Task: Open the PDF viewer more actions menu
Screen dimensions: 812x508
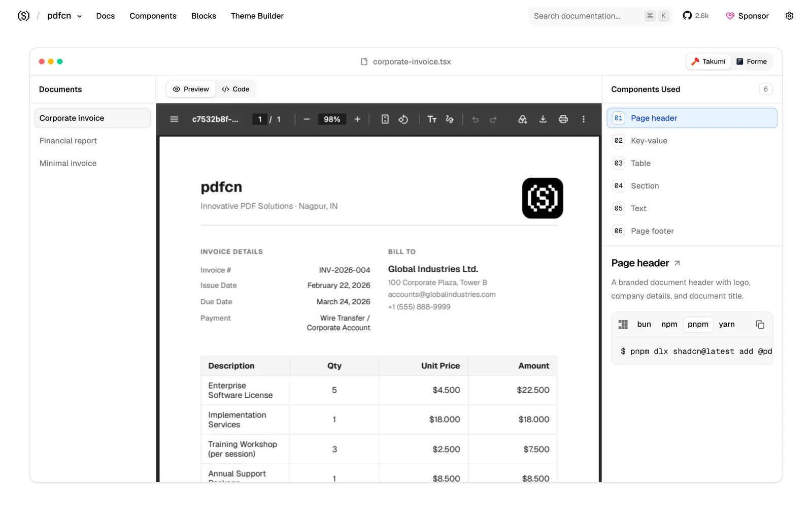Action: pos(584,119)
